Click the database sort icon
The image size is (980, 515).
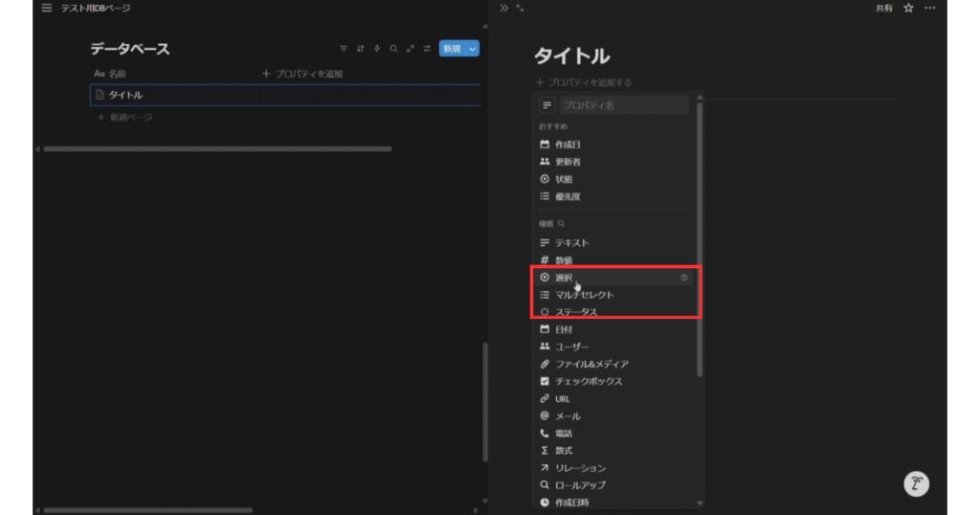(361, 49)
